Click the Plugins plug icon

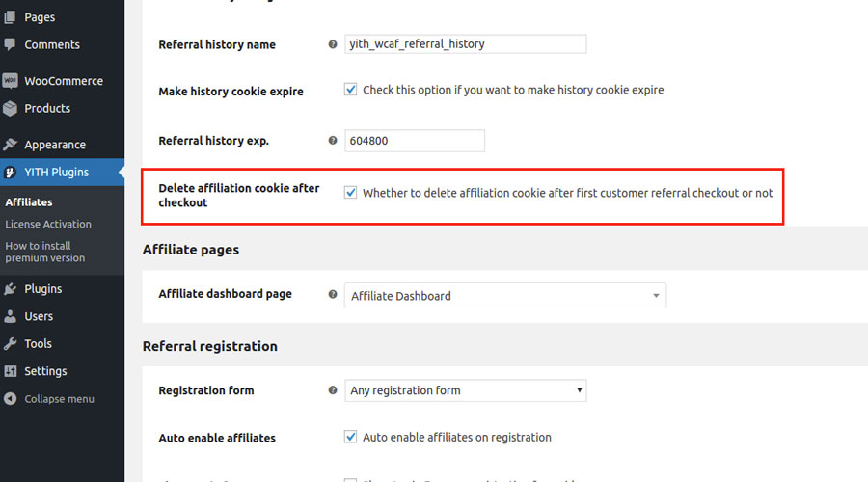click(10, 289)
